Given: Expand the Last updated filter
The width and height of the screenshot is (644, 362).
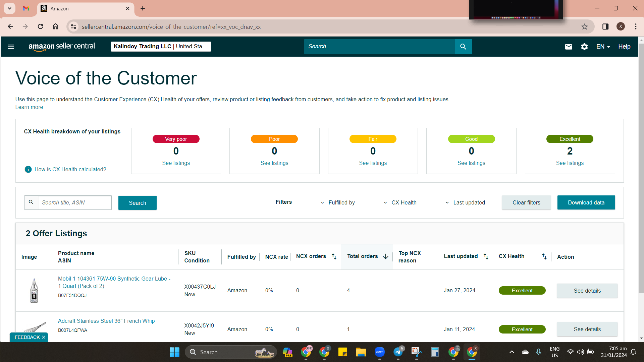Looking at the screenshot, I should 465,202.
